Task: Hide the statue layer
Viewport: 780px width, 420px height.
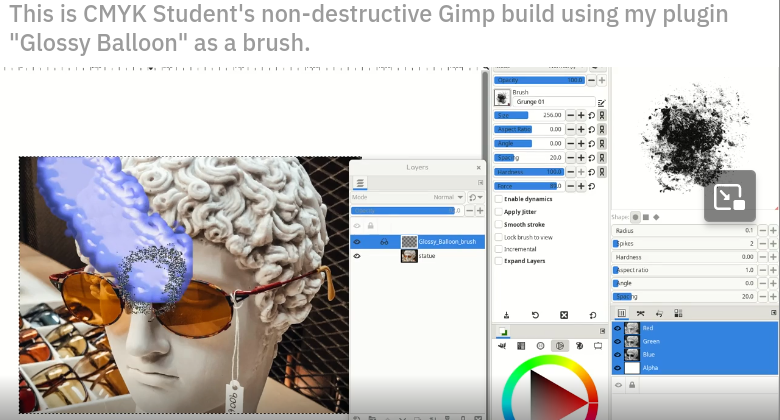Action: (x=357, y=256)
